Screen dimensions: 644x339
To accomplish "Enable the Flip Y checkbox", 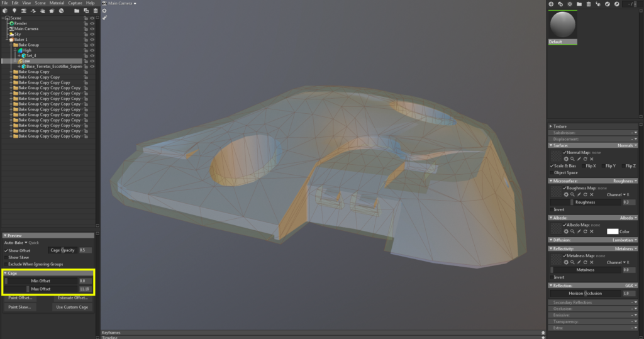I will click(603, 166).
